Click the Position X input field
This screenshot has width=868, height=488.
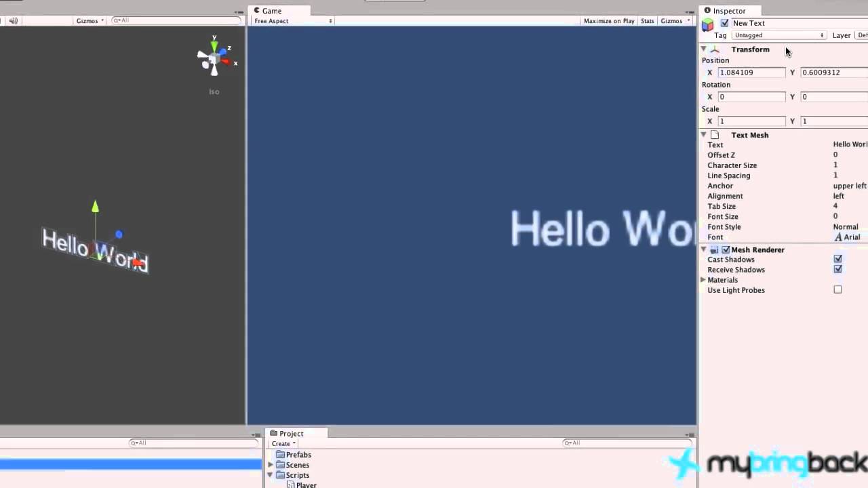(x=751, y=73)
